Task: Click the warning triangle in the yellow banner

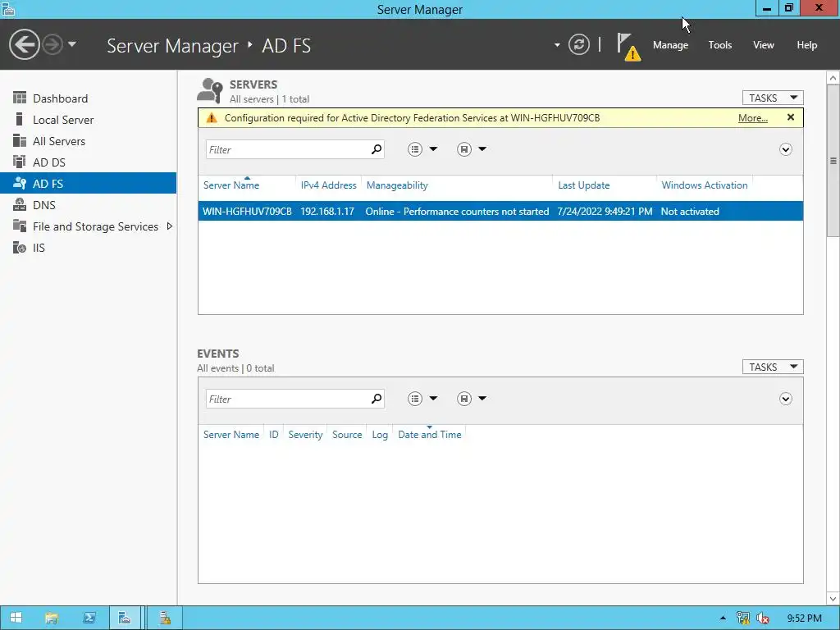Action: [212, 118]
